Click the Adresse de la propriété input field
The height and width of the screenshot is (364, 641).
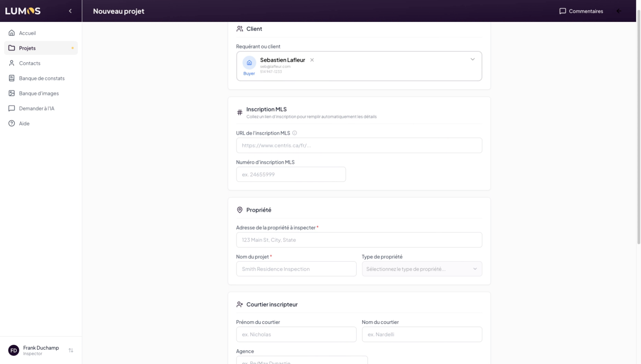pyautogui.click(x=359, y=240)
